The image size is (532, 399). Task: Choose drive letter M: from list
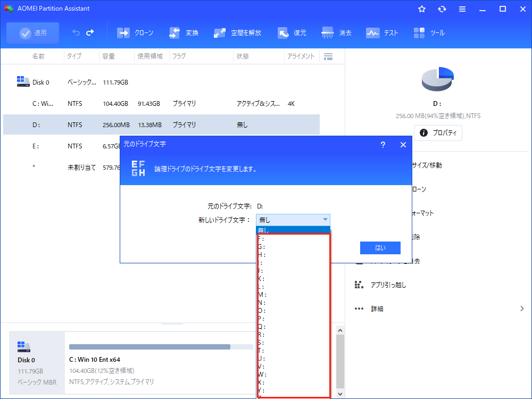coord(293,295)
